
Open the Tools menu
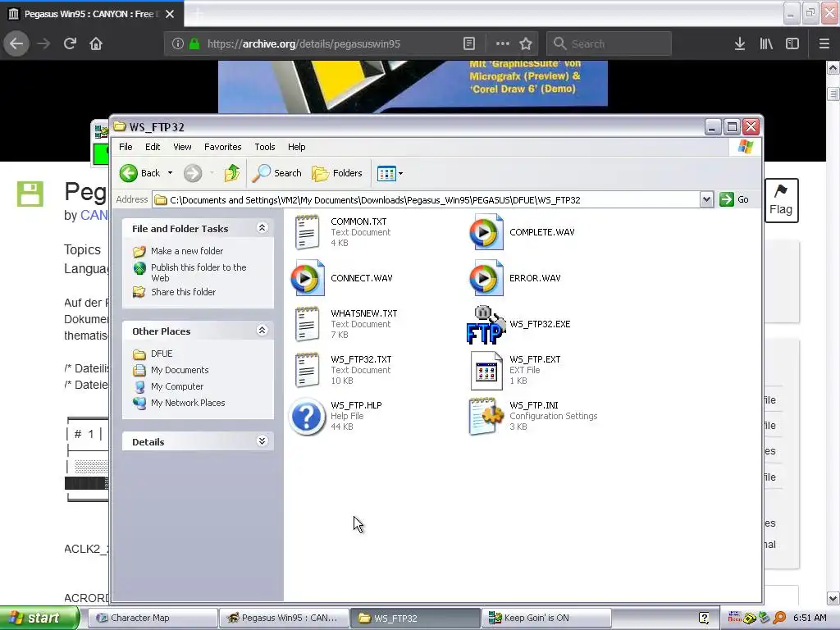265,147
